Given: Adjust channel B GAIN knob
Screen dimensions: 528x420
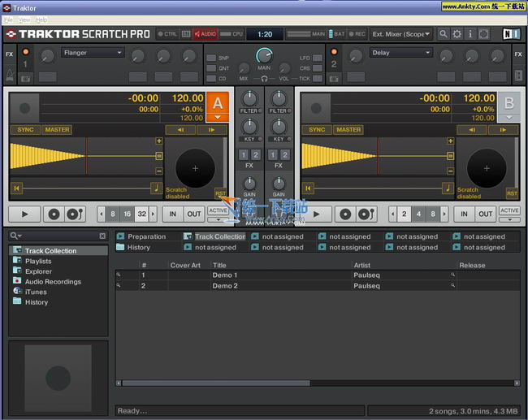Looking at the screenshot, I should [x=279, y=184].
